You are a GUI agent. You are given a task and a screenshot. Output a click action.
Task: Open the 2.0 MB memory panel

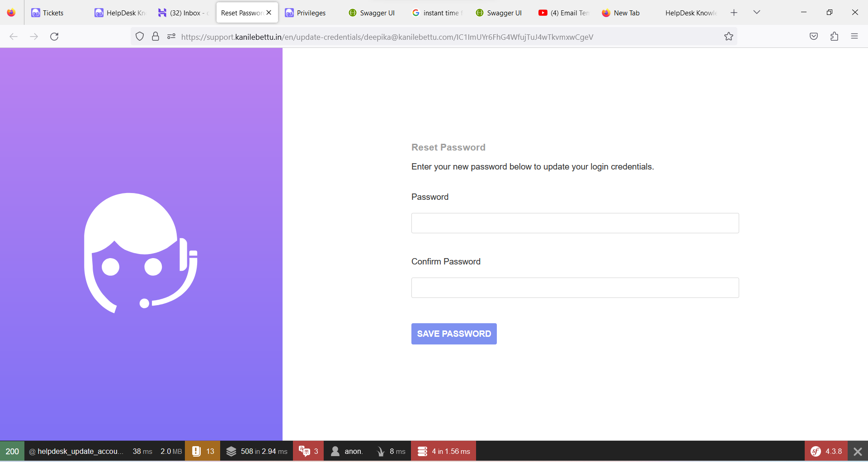[x=171, y=451]
